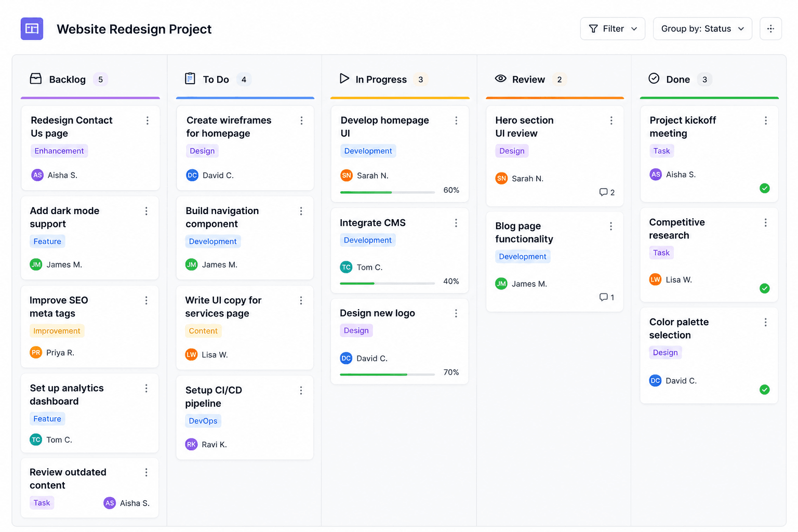
Task: Click the Design tag on Design new logo
Action: (x=356, y=330)
